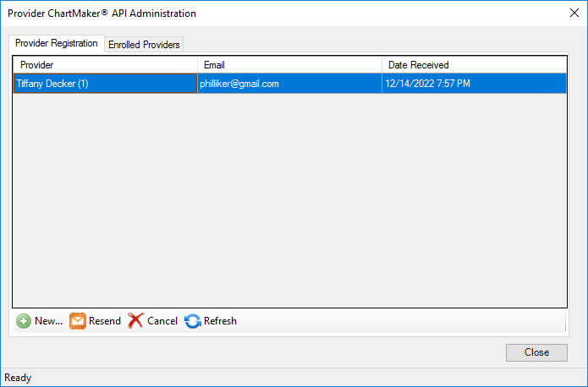Click the green New plus icon
588x387 pixels.
pos(24,321)
